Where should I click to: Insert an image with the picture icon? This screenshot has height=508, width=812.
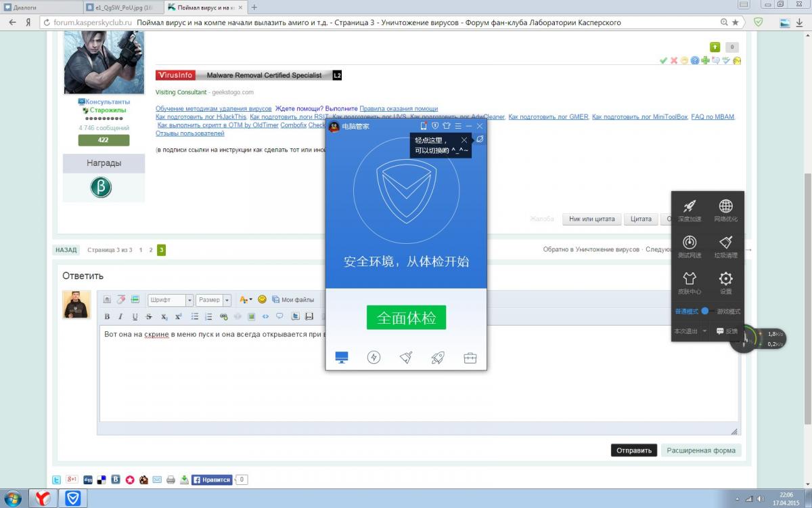coord(251,316)
